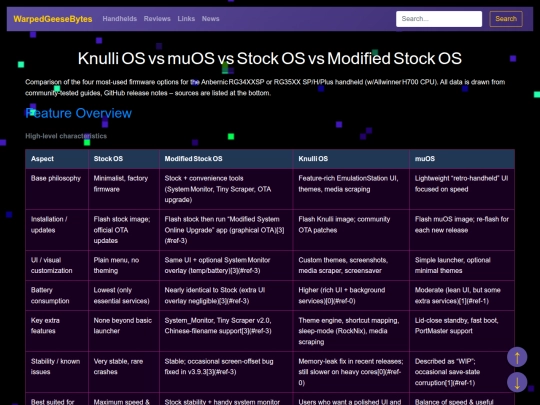Click the Feature Overview heading
The height and width of the screenshot is (405, 540).
click(79, 113)
